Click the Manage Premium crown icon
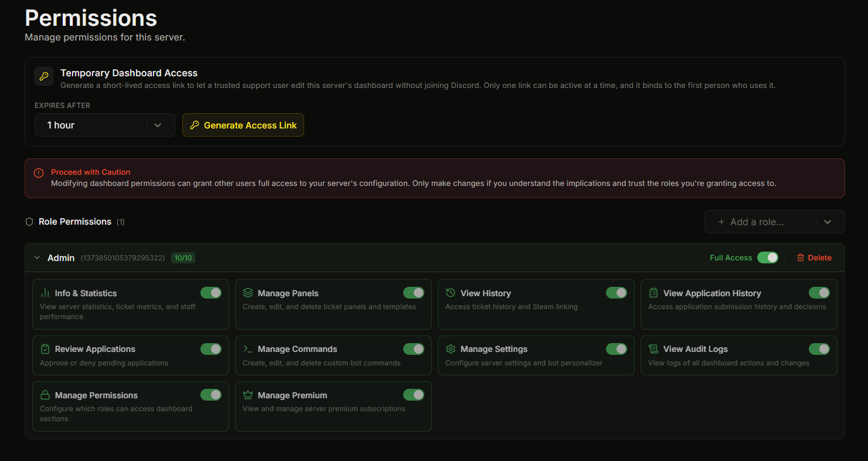The width and height of the screenshot is (868, 461). (x=248, y=395)
